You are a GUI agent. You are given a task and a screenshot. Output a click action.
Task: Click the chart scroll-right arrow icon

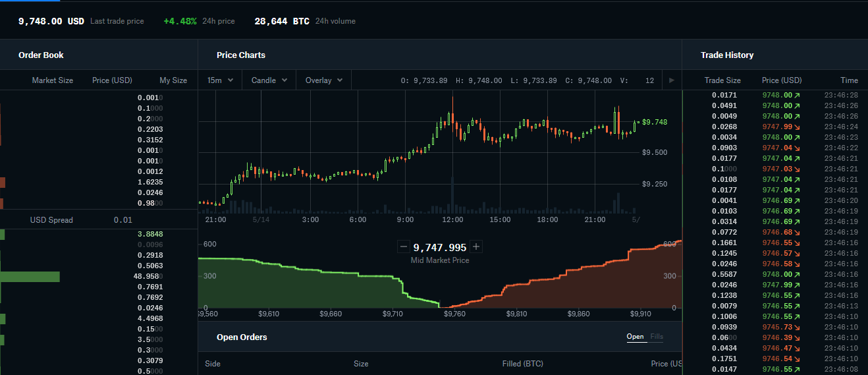(x=671, y=80)
